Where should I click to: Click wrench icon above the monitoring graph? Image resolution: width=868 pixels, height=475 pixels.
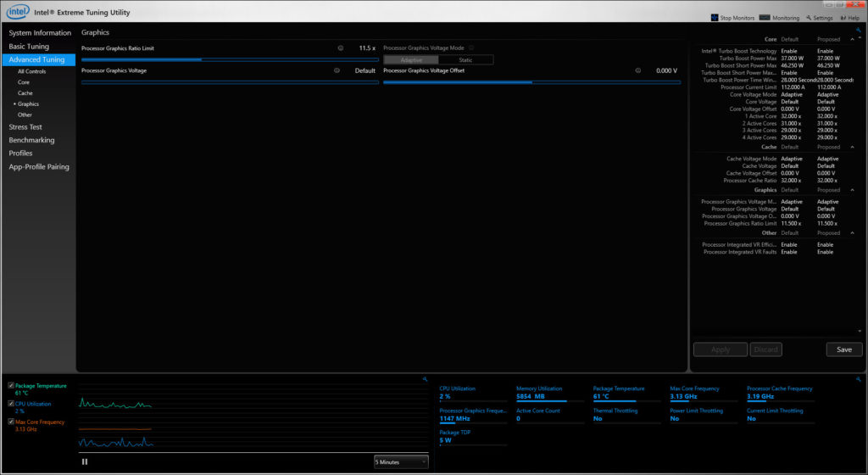click(425, 379)
